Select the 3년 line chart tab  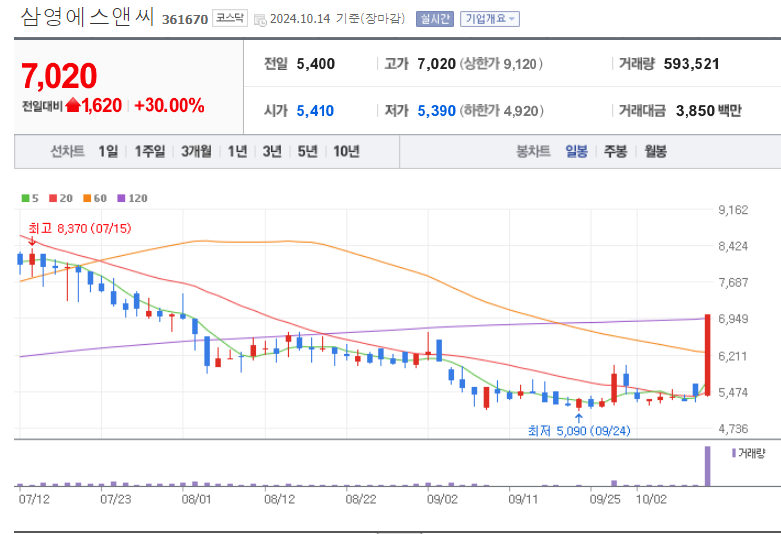pyautogui.click(x=272, y=151)
